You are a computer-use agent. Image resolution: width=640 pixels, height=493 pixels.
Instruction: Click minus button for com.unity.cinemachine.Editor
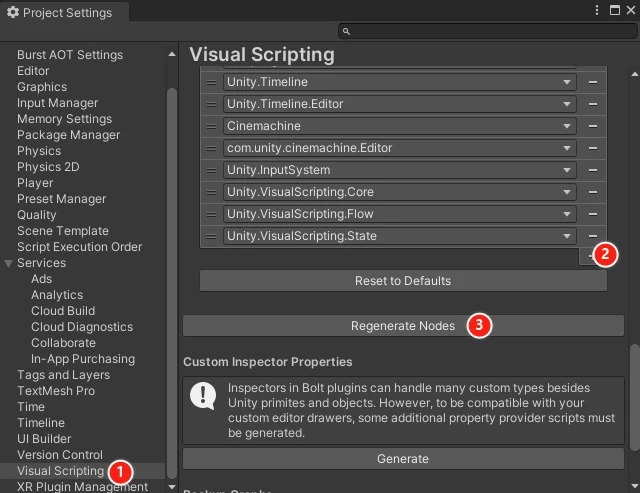(x=593, y=148)
